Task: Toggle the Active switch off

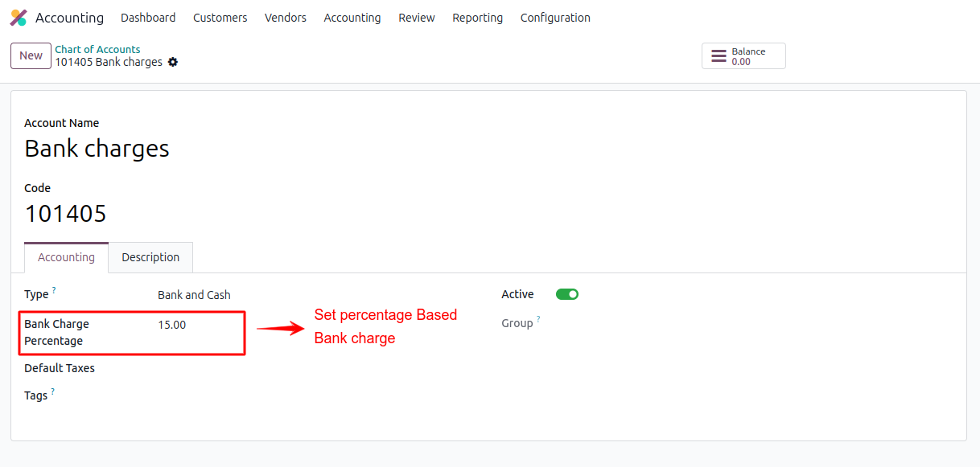Action: (x=567, y=294)
